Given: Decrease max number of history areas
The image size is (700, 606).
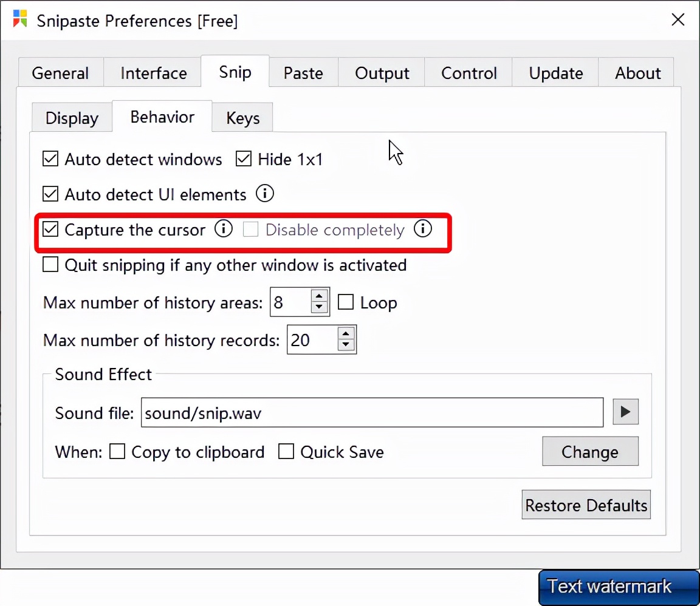Looking at the screenshot, I should click(x=319, y=308).
